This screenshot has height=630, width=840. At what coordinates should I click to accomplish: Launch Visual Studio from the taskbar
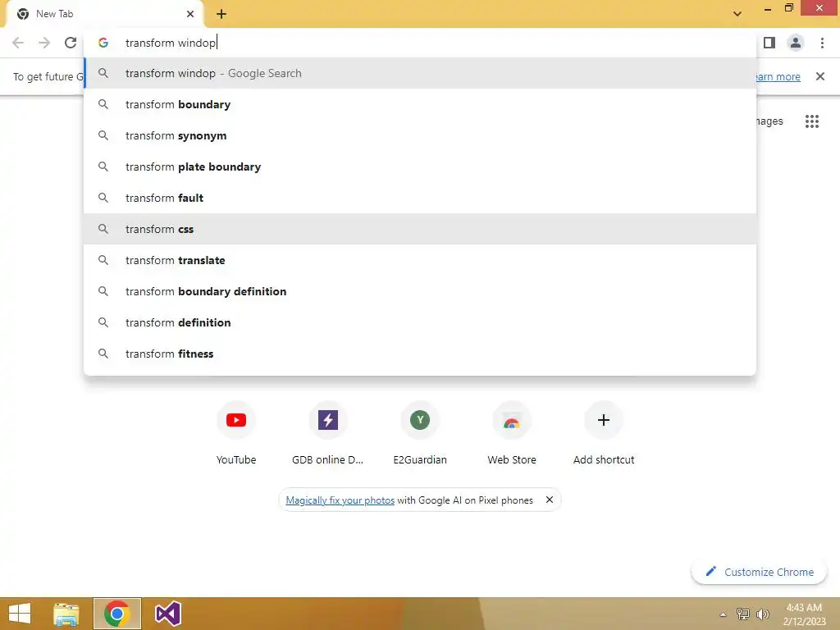(167, 614)
